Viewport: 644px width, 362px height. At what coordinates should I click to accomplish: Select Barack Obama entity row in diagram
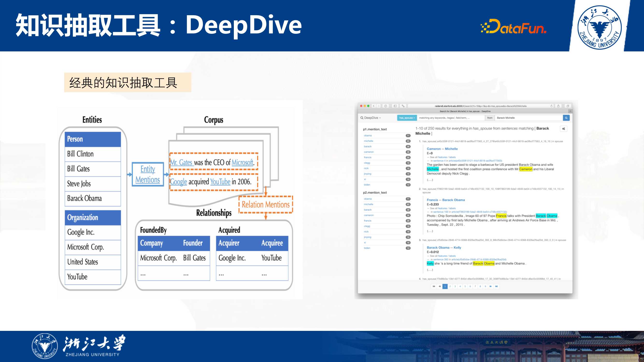pyautogui.click(x=93, y=198)
